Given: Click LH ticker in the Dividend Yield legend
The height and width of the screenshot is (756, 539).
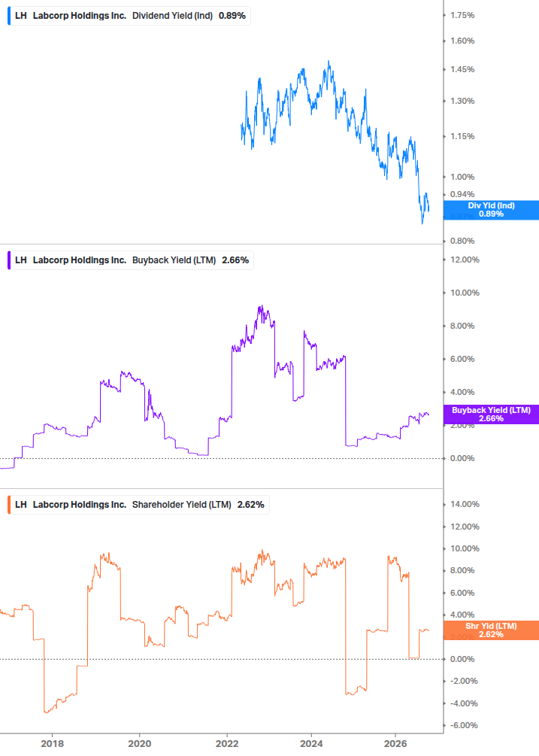Looking at the screenshot, I should point(21,16).
